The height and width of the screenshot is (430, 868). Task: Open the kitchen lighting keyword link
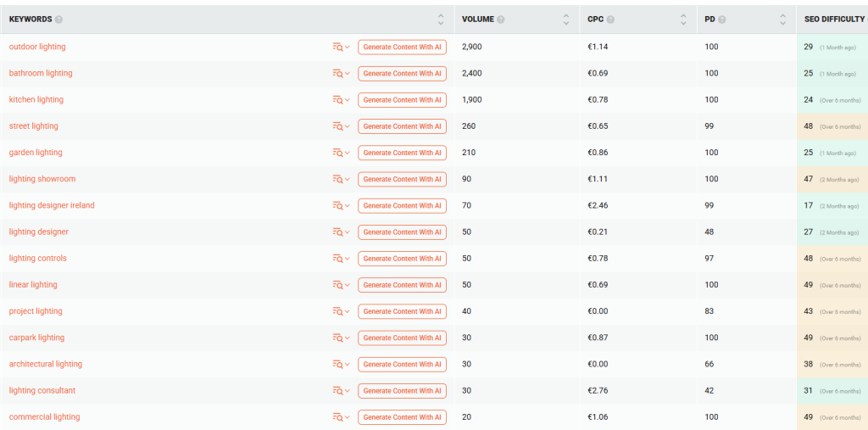pos(36,100)
